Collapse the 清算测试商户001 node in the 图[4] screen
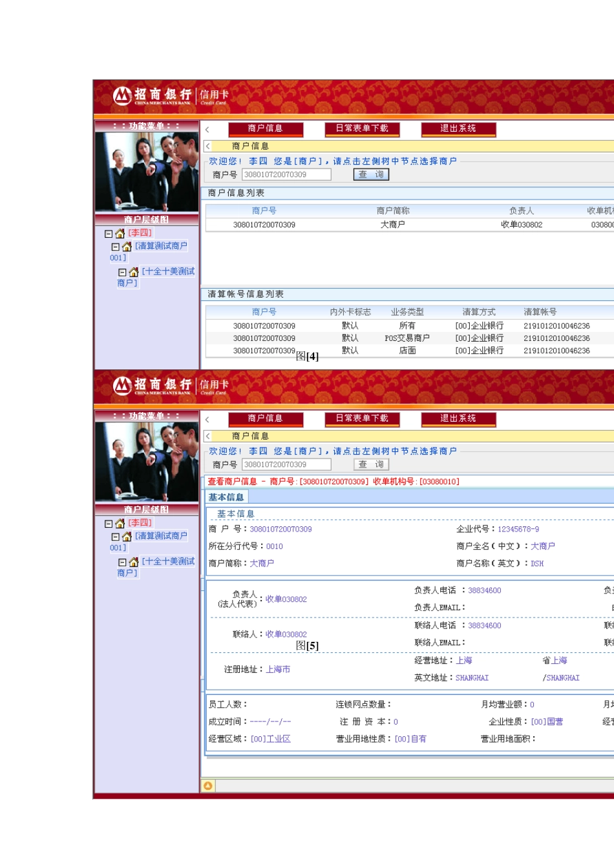 coord(116,247)
